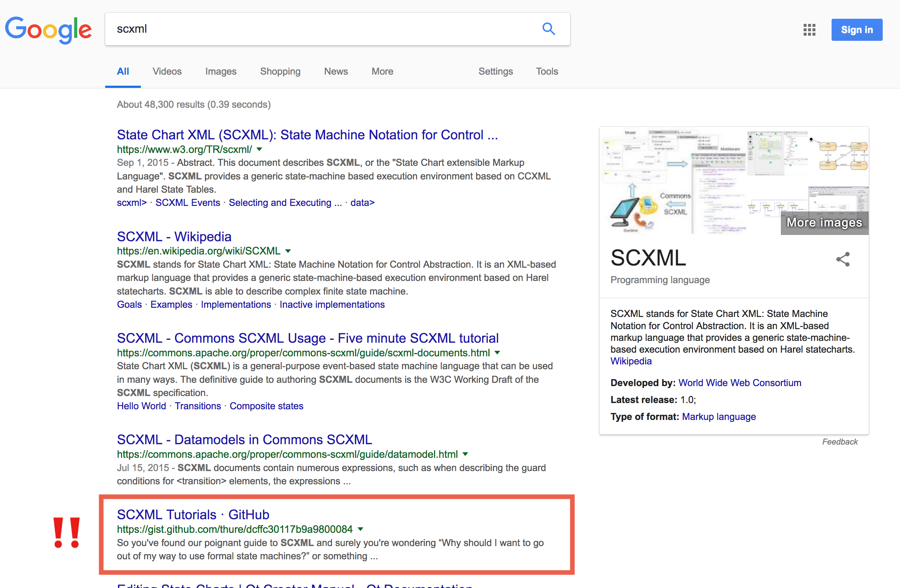Expand the arrow next to datamodel.html URL

pos(465,454)
